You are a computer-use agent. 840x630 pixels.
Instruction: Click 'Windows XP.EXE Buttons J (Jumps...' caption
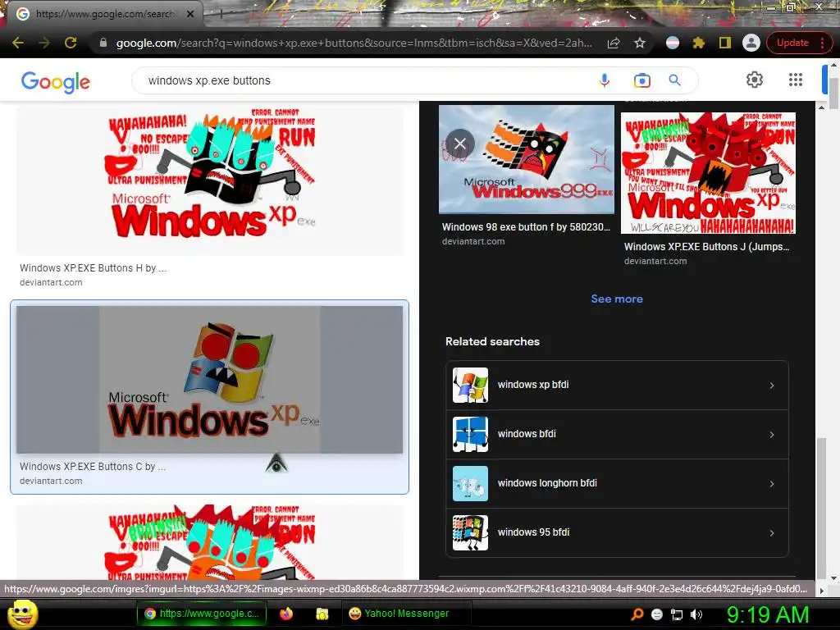tap(706, 247)
